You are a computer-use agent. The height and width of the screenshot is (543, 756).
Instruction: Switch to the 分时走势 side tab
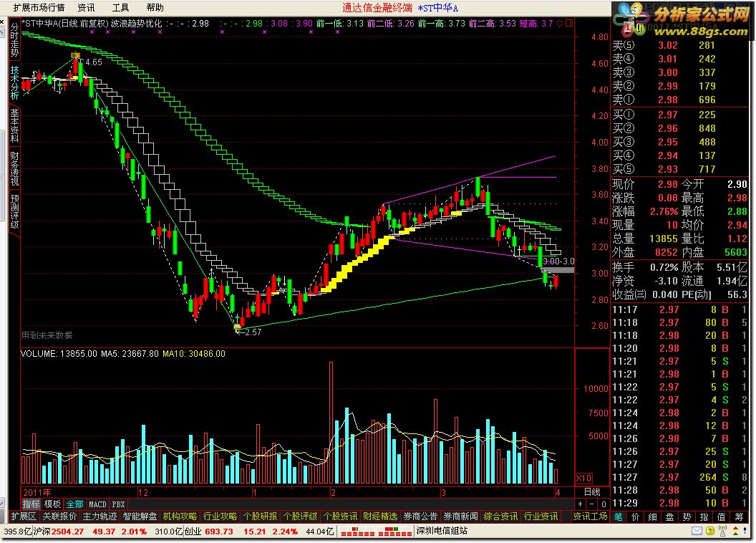click(x=14, y=40)
